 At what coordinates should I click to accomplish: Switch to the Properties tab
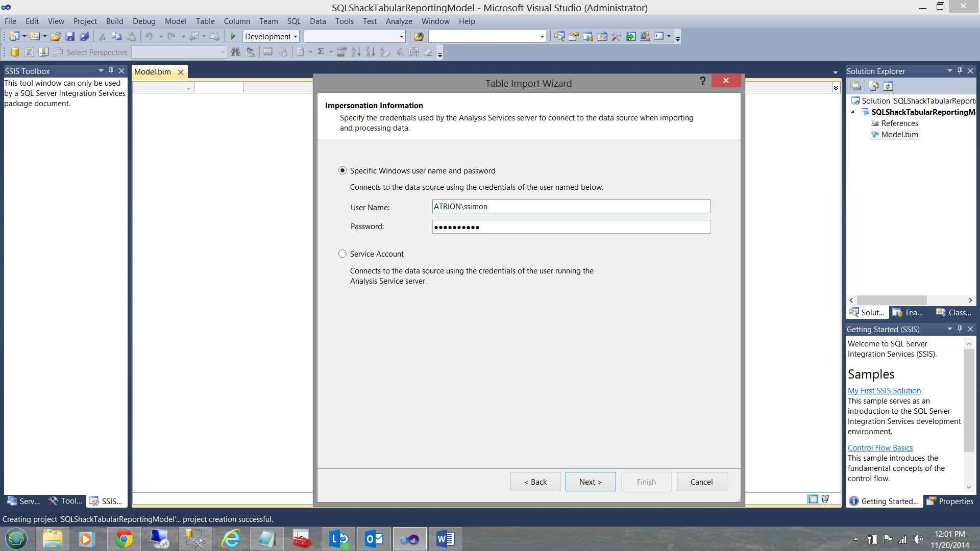coord(950,502)
